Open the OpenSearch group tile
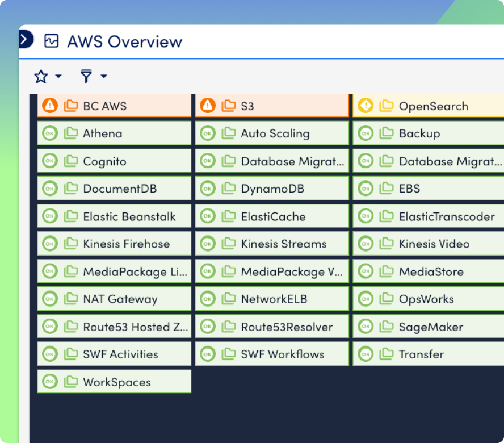The image size is (504, 443). click(429, 106)
